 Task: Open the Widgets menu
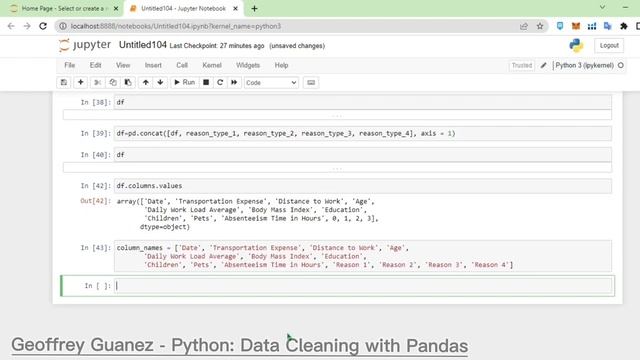(248, 65)
